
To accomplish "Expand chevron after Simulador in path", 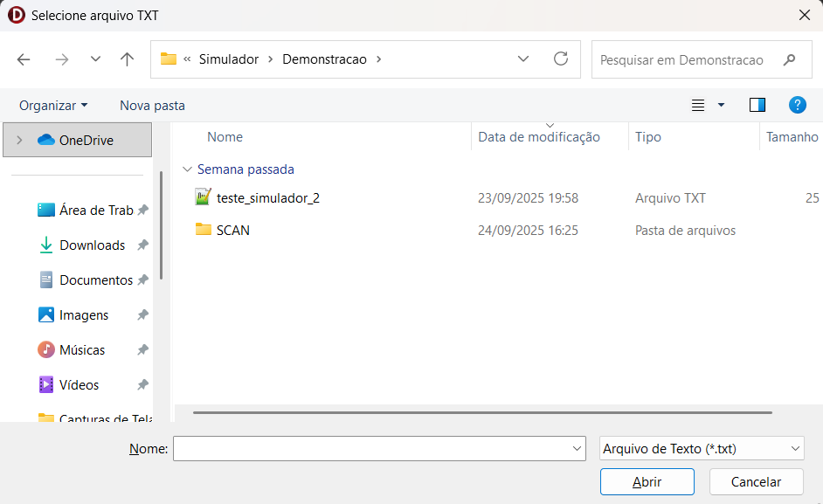I will click(270, 59).
